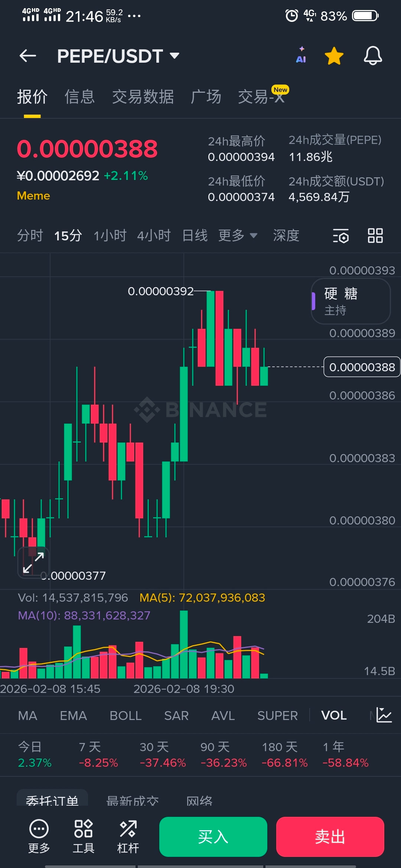Select the 1小时 chart interval
401x868 pixels.
[x=110, y=236]
